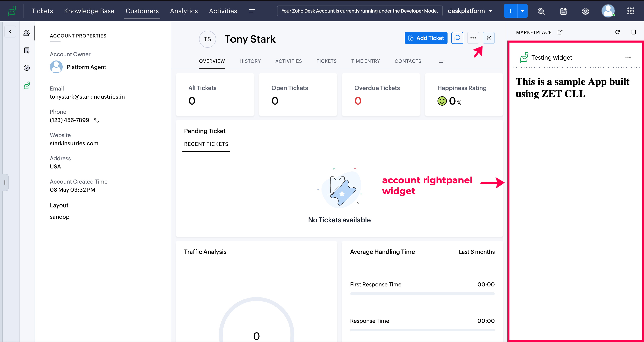Click the phone call icon
Screen dimensions: 644x342
click(x=97, y=120)
